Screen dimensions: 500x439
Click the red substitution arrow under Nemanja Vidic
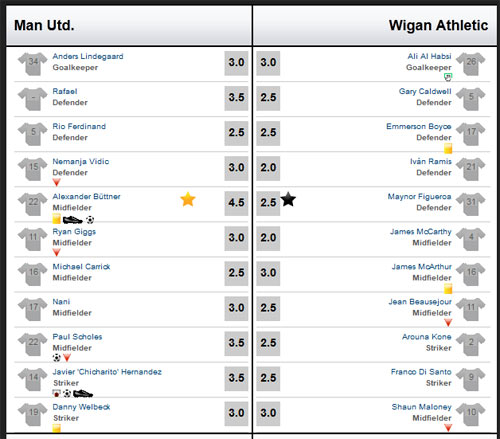[56, 182]
